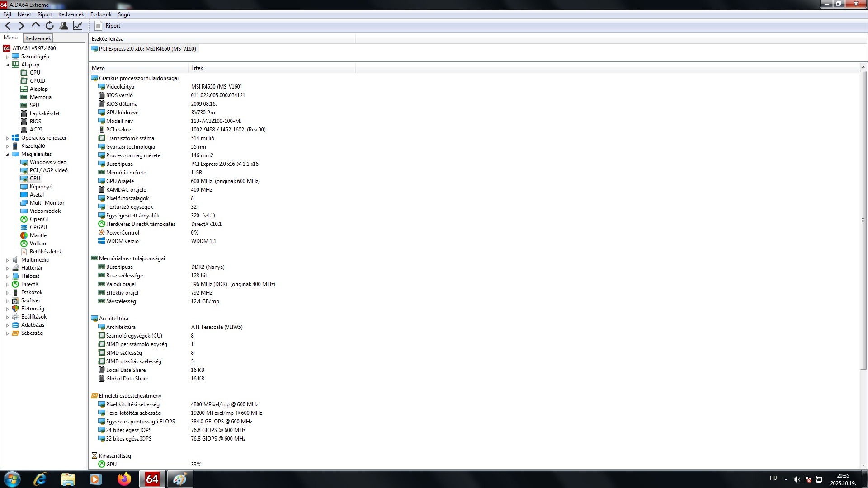868x488 pixels.
Task: Click the Forward navigation arrow
Action: [x=21, y=26]
